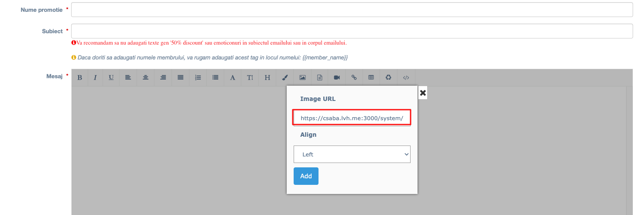Close the Image URL popup
644x215 pixels.
click(x=423, y=93)
